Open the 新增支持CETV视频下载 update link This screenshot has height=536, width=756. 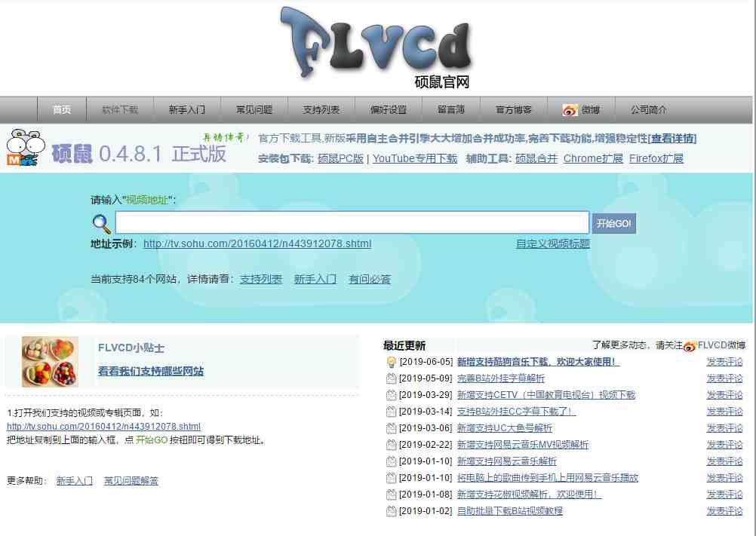pyautogui.click(x=546, y=395)
